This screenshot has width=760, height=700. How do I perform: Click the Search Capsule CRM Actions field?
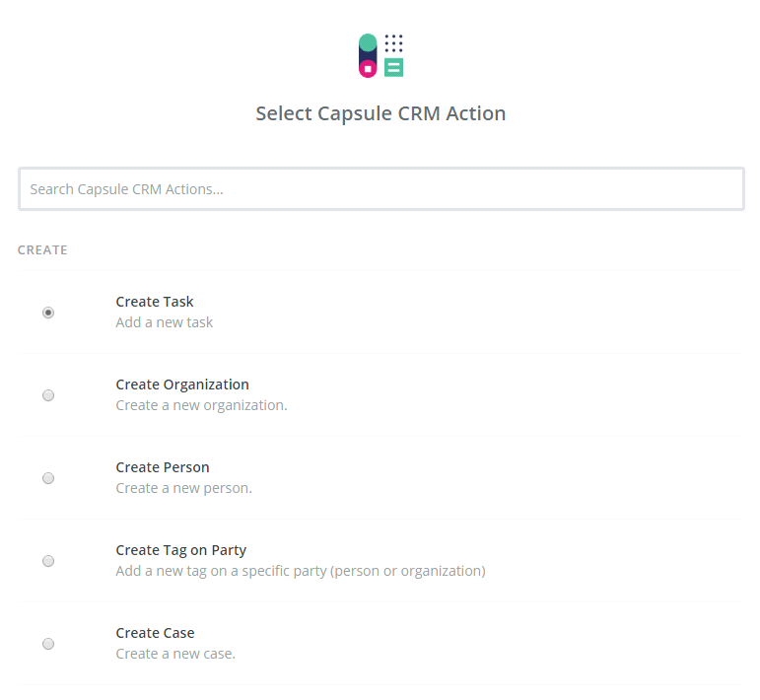380,188
